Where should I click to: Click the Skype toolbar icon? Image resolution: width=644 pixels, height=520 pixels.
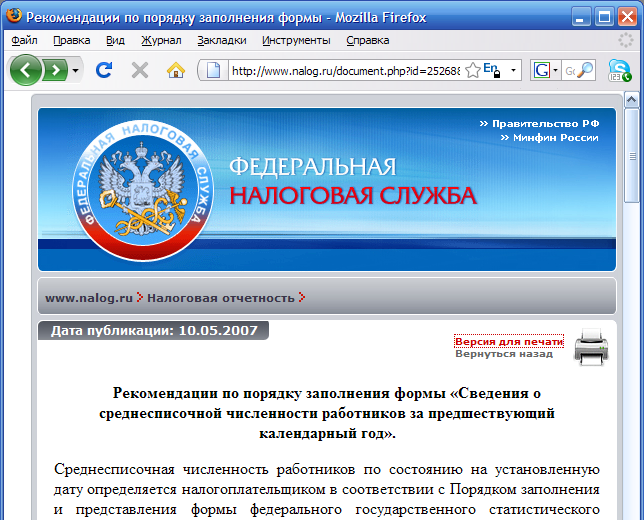(x=619, y=70)
